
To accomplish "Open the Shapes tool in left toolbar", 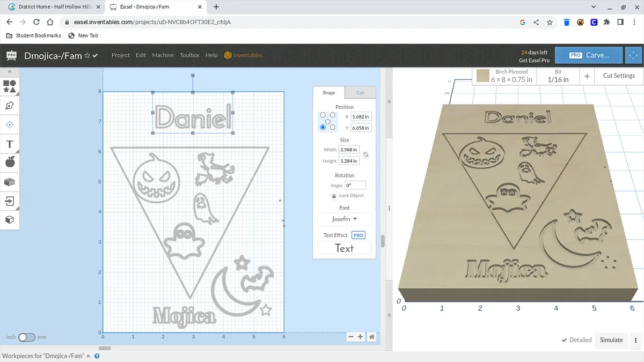I will coord(10,86).
